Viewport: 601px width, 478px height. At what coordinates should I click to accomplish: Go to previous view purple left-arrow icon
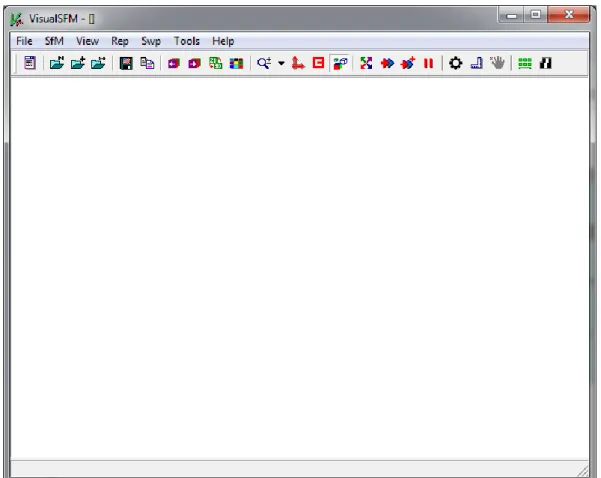click(x=174, y=63)
